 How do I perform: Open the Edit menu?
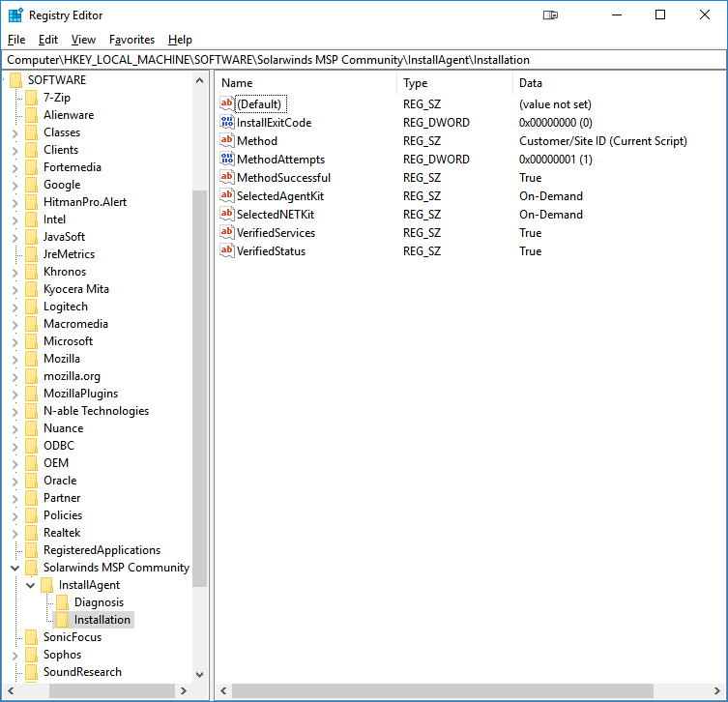47,40
